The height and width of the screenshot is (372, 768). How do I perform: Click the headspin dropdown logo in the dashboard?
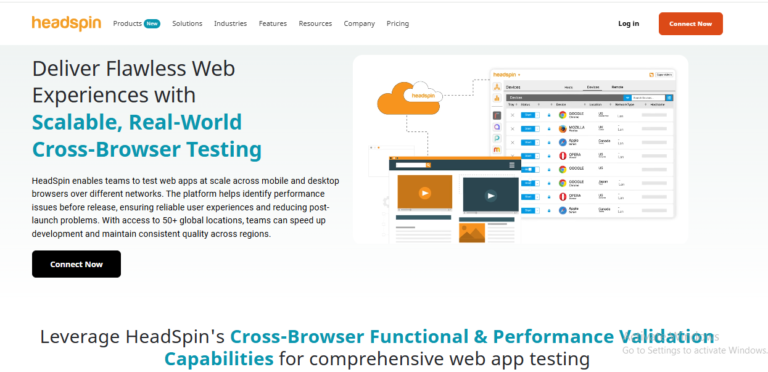pyautogui.click(x=506, y=74)
